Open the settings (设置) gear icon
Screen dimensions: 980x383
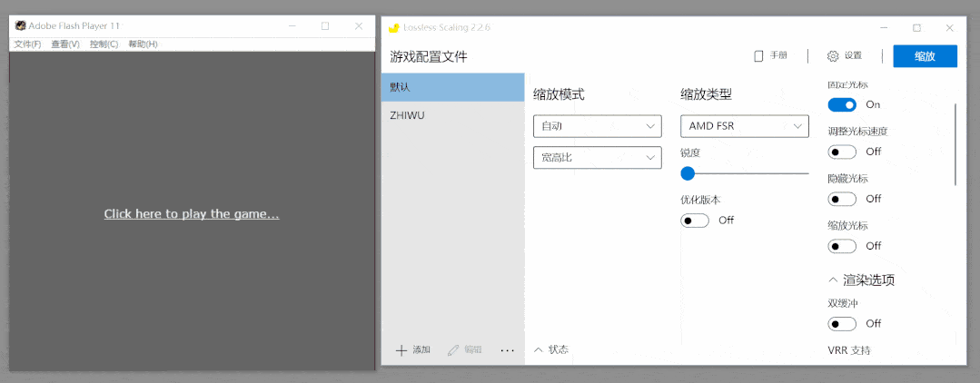tap(833, 56)
